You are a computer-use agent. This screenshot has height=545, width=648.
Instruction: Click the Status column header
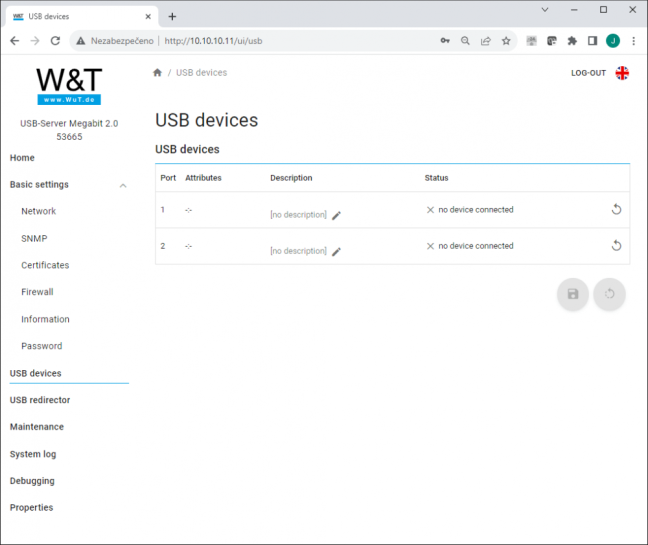(436, 178)
